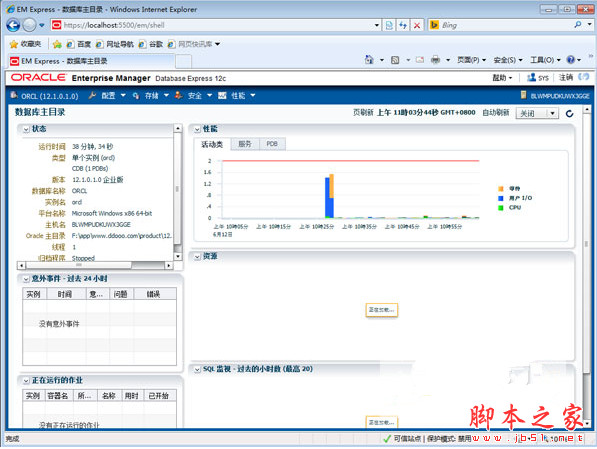
Task: Click the green CPU legend swatch
Action: (501, 208)
